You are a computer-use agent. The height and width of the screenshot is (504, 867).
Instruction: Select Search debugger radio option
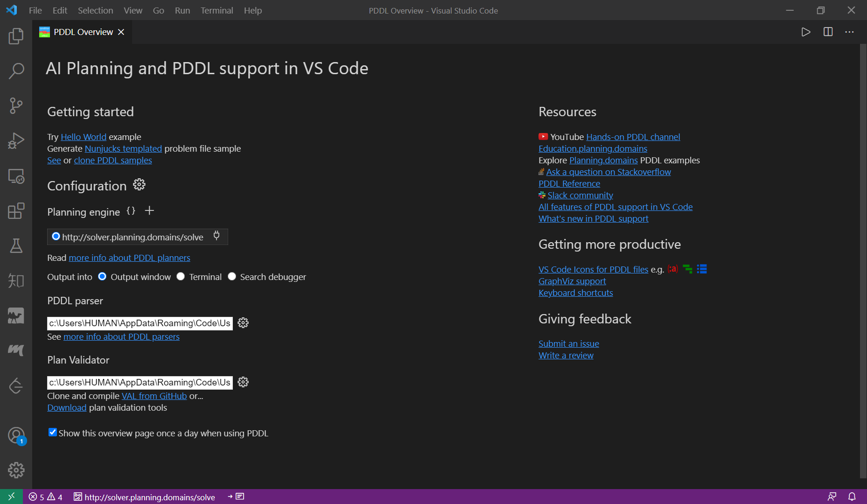pos(232,276)
